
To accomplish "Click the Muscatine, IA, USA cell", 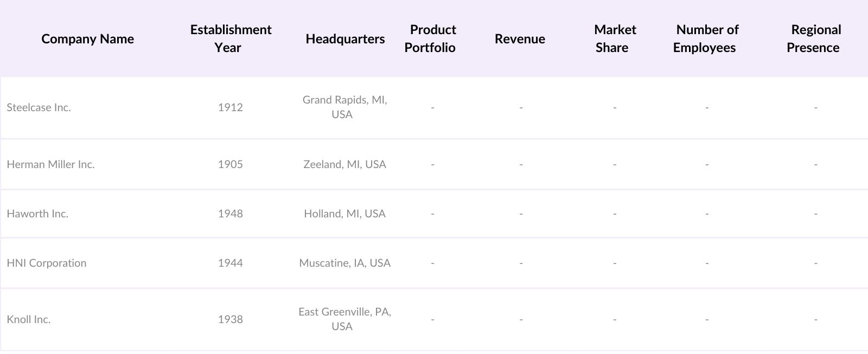I will coord(344,263).
